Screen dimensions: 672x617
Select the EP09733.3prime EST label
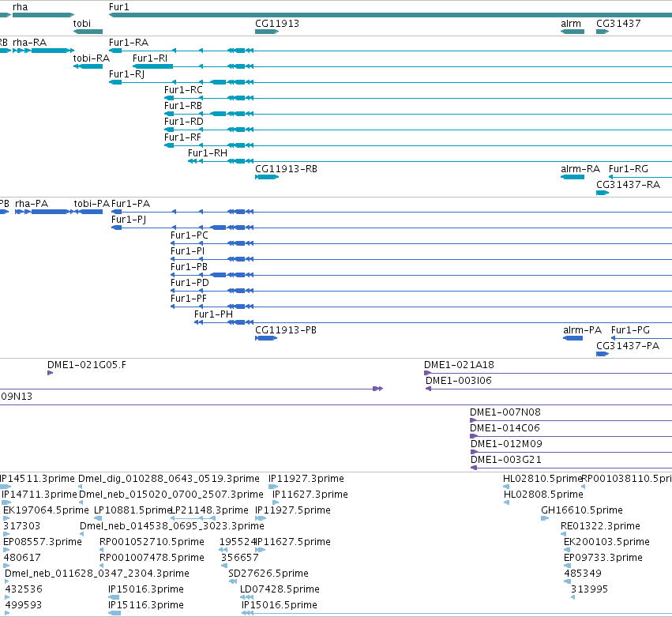(603, 558)
